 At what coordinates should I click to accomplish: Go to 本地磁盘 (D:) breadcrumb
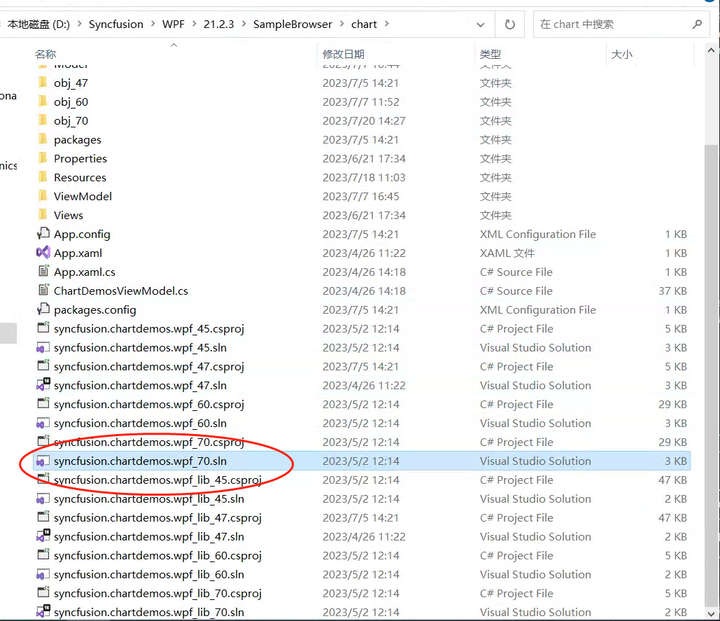pyautogui.click(x=39, y=24)
